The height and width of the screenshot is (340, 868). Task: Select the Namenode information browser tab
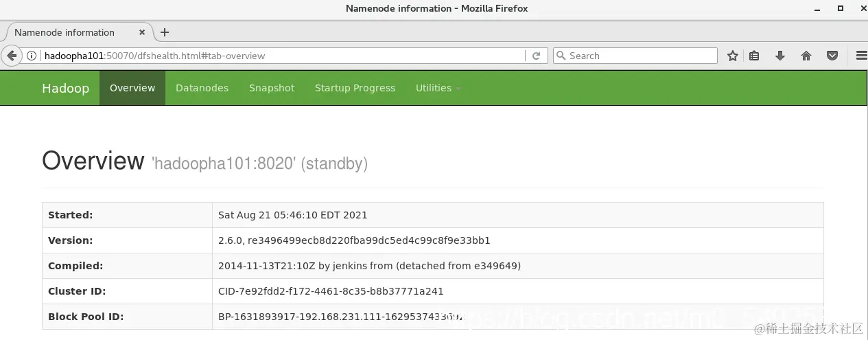tap(78, 32)
